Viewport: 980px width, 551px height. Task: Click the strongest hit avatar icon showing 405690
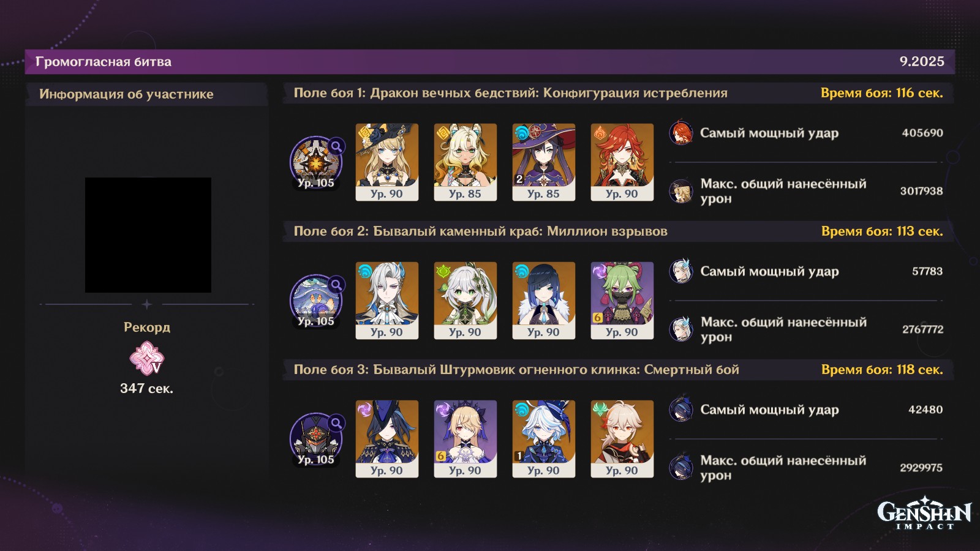click(x=680, y=133)
